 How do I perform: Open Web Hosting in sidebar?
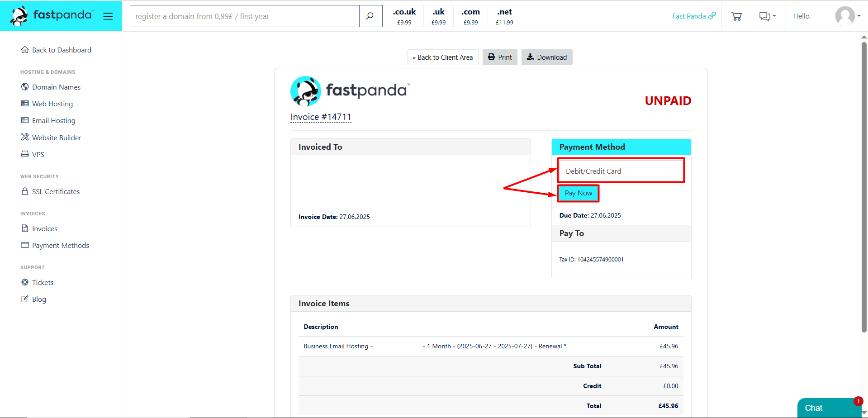[52, 104]
